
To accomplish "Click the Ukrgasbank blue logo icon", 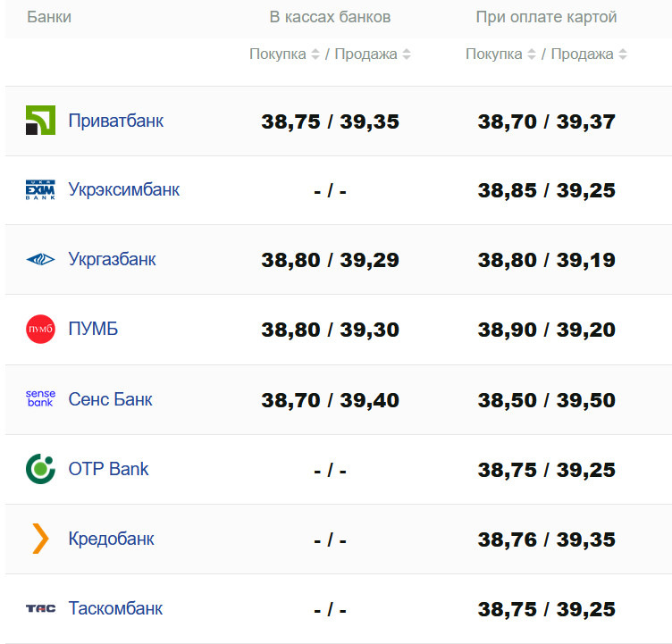I will [40, 260].
